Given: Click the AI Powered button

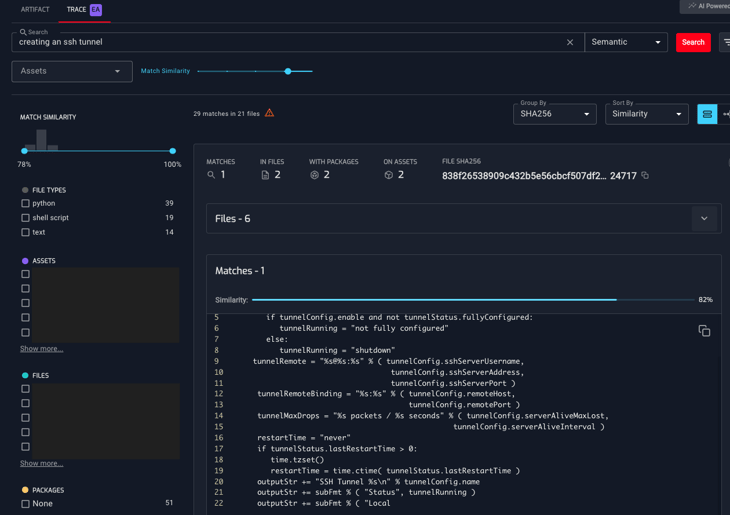Looking at the screenshot, I should point(705,6).
